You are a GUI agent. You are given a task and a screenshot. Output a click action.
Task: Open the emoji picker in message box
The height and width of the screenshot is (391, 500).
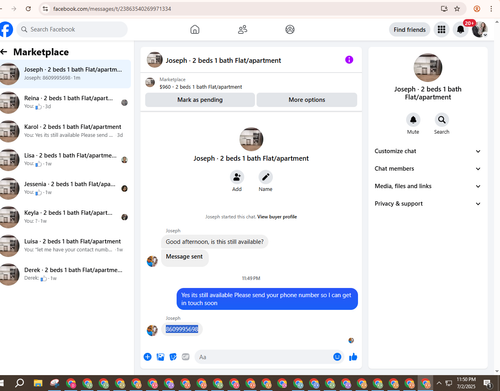337,357
